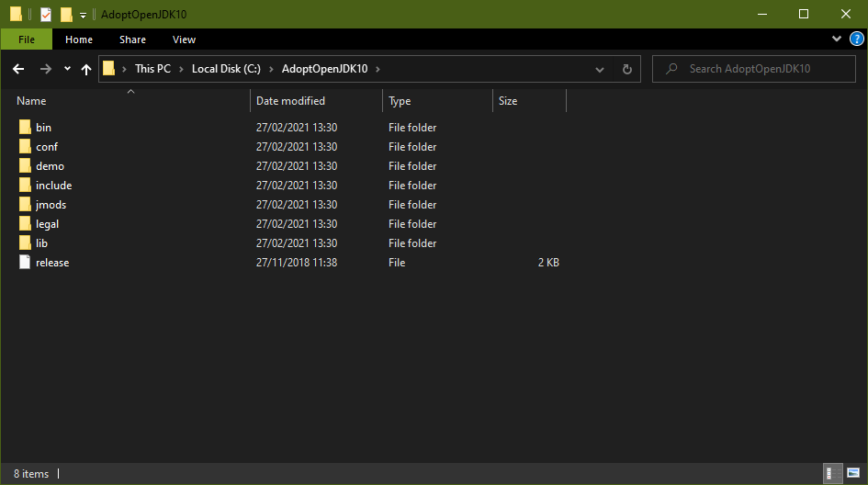Click This PC in the breadcrumb
868x485 pixels.
coord(152,69)
